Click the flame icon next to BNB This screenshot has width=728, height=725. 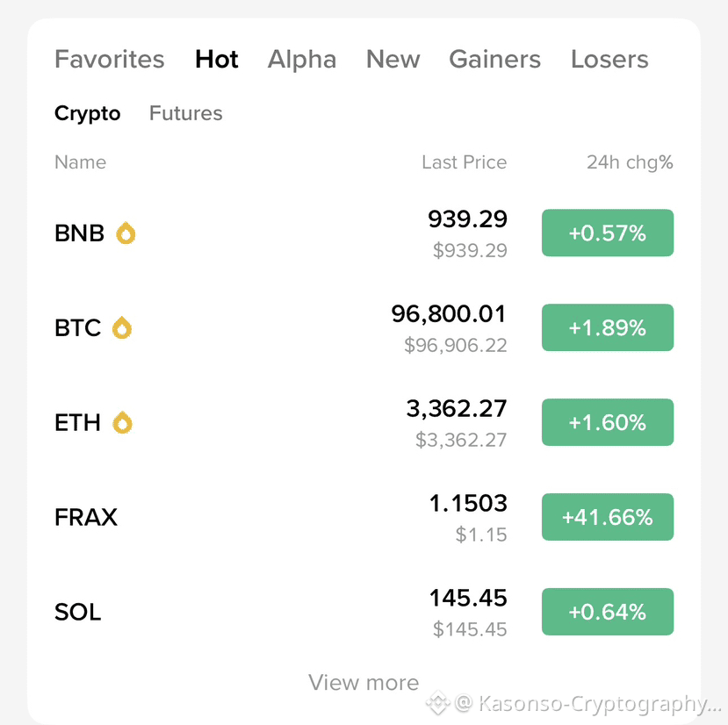click(x=126, y=233)
